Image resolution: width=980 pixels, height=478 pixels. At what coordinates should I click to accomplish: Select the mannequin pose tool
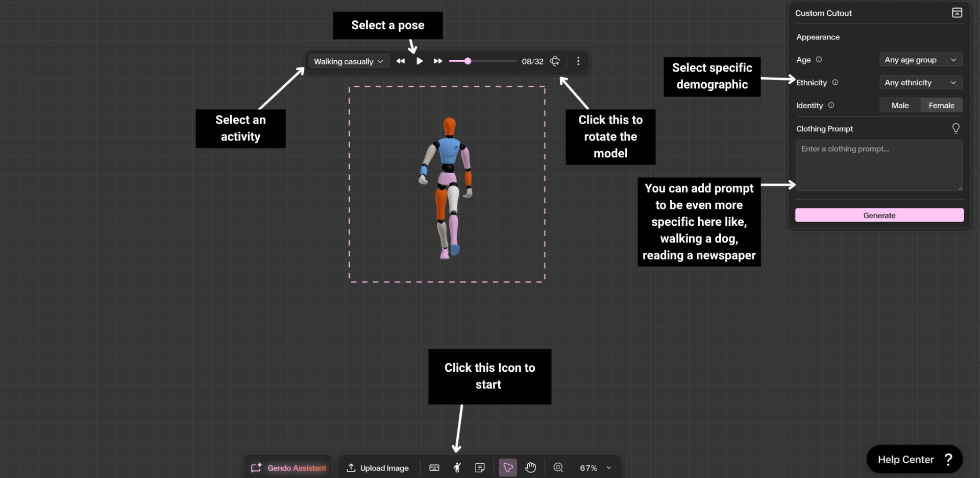457,467
